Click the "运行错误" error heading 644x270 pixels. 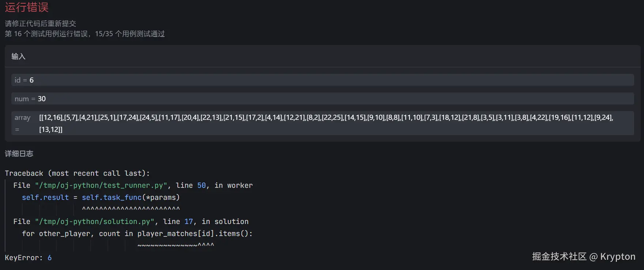27,7
